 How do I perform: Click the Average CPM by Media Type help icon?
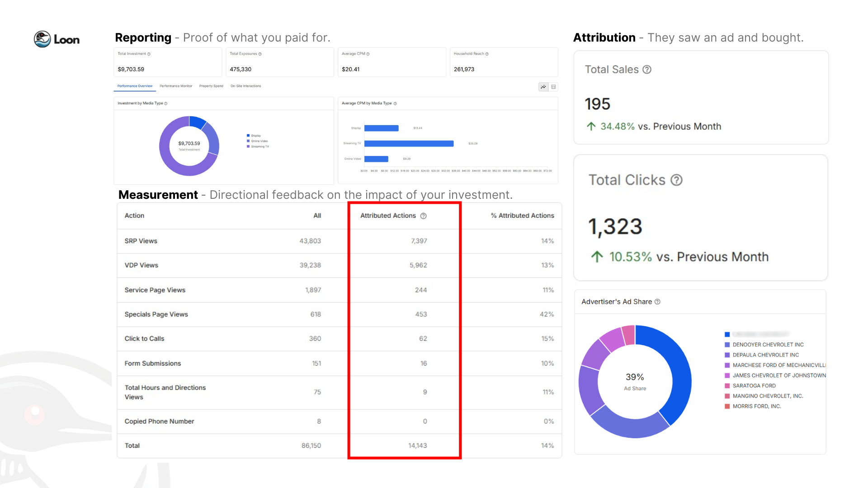[x=395, y=103]
